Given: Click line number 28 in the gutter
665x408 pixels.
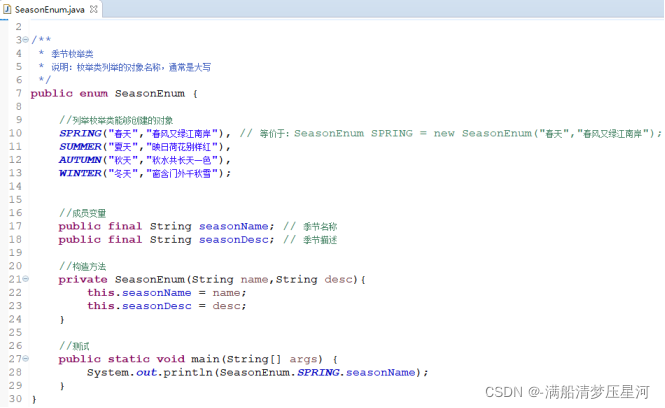Looking at the screenshot, I should point(15,372).
